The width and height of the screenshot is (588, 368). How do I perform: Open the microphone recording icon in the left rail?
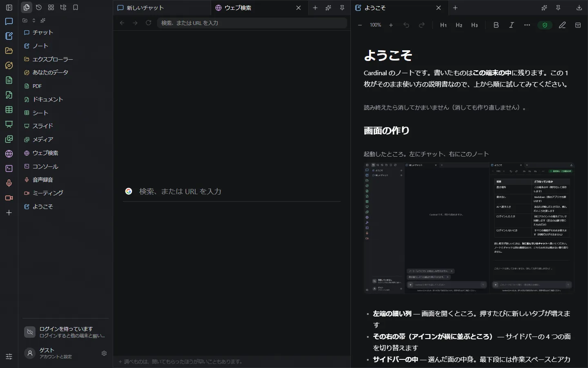click(9, 183)
